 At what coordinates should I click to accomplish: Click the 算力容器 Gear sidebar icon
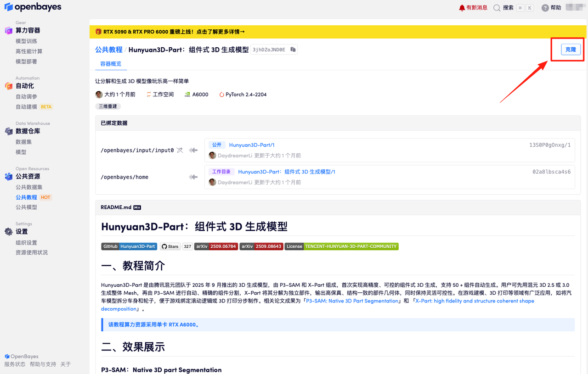click(x=9, y=30)
